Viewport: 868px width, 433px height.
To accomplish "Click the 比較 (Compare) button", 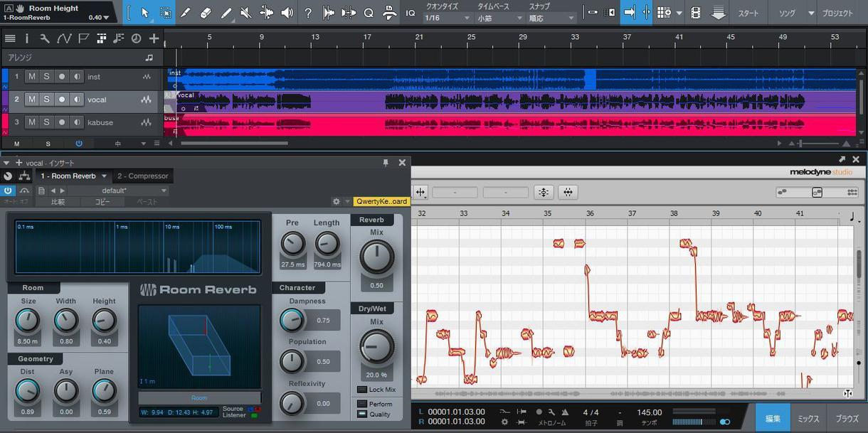I will 58,202.
